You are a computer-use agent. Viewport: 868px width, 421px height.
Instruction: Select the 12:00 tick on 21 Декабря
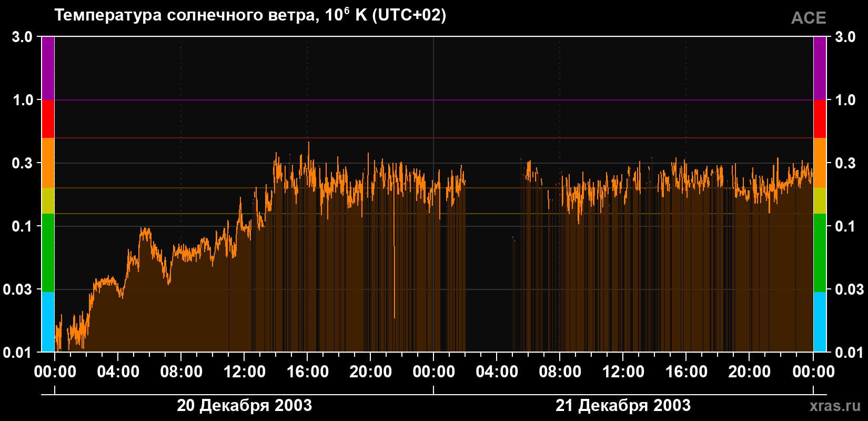[x=623, y=372]
